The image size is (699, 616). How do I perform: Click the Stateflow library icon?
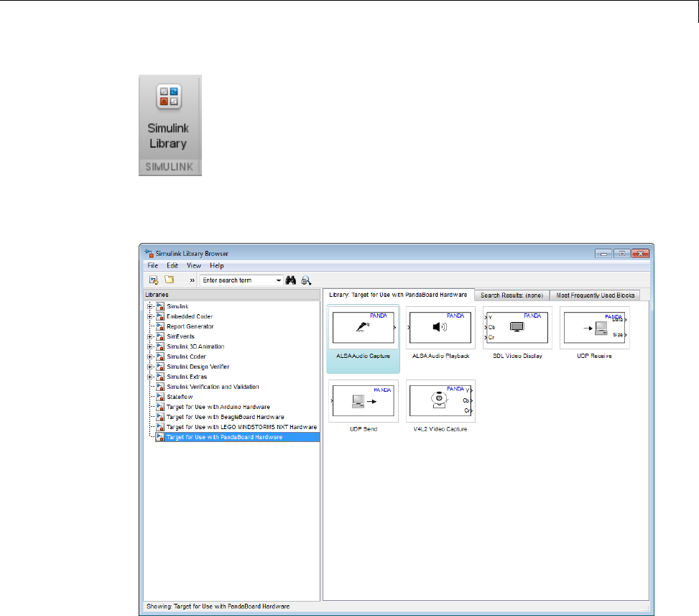tap(160, 397)
